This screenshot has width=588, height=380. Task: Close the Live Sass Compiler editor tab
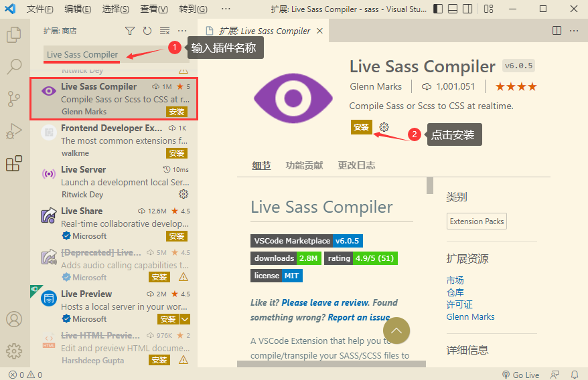(x=319, y=31)
